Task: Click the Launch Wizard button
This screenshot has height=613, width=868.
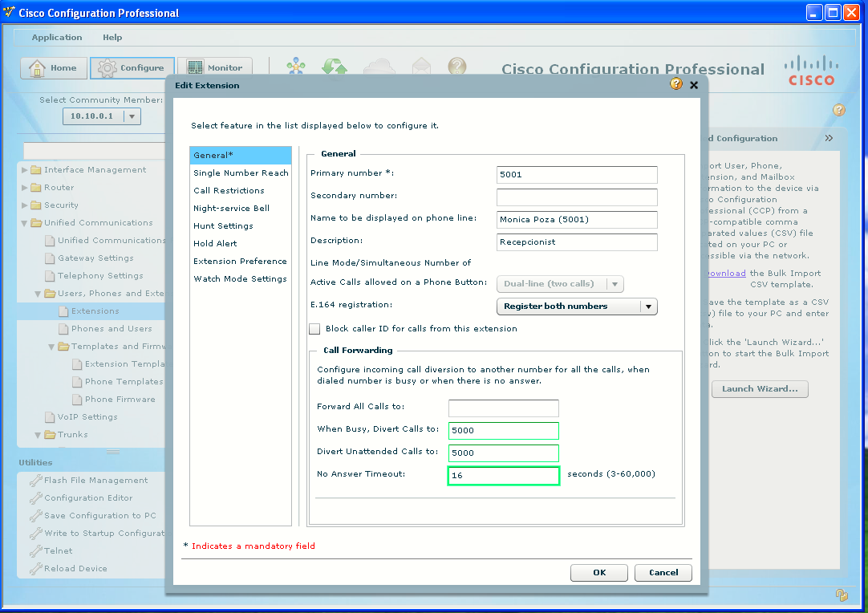Action: point(760,388)
